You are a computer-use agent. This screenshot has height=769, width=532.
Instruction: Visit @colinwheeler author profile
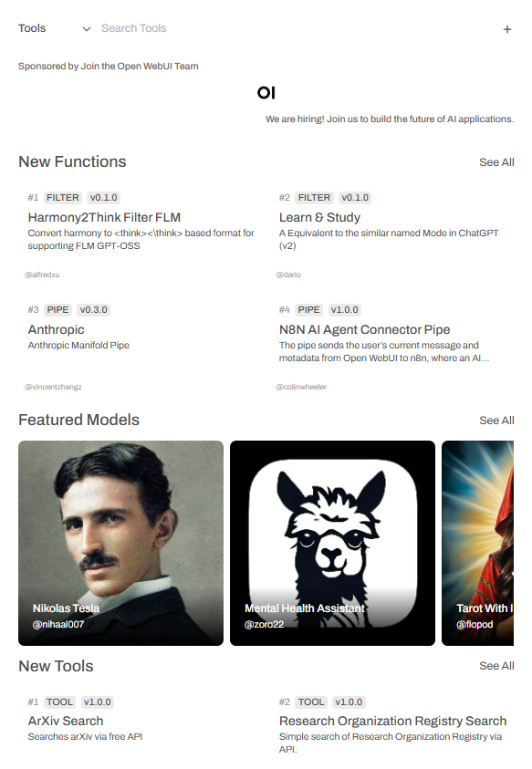click(x=301, y=387)
